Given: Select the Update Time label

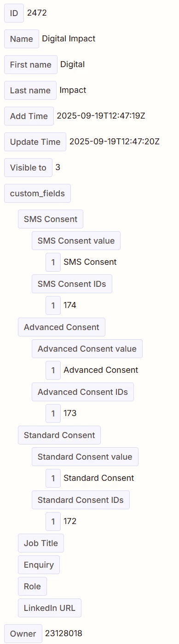Looking at the screenshot, I should (x=35, y=142).
